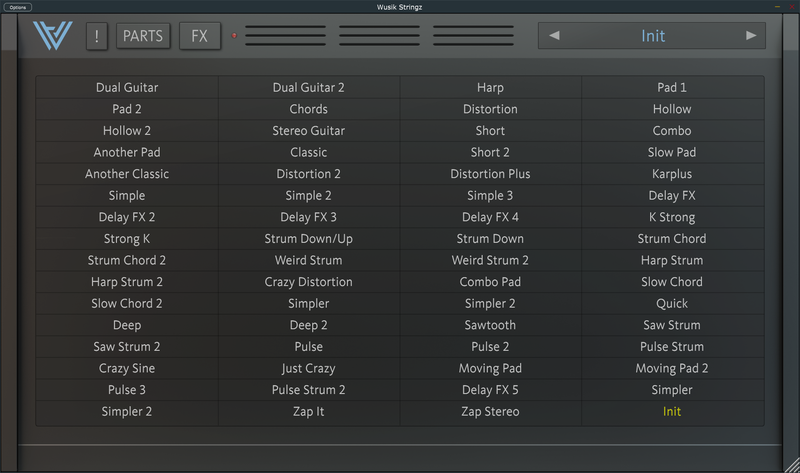The height and width of the screenshot is (473, 800).
Task: Select the Sawtooth preset
Action: [490, 325]
